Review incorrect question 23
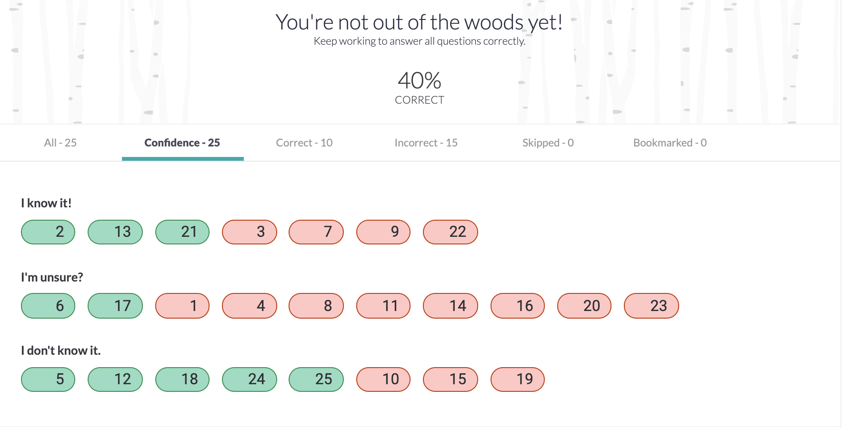Screen dimensions: 842x428 tap(651, 306)
